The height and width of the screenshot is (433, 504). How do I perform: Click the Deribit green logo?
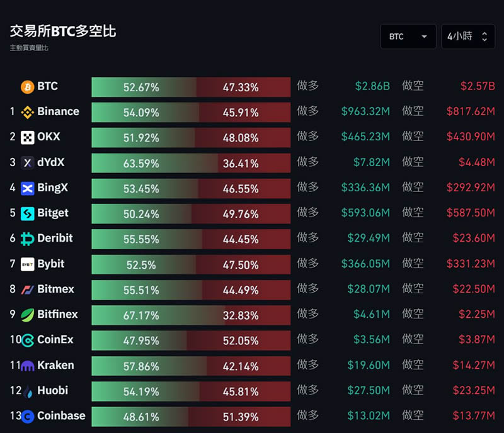point(27,239)
